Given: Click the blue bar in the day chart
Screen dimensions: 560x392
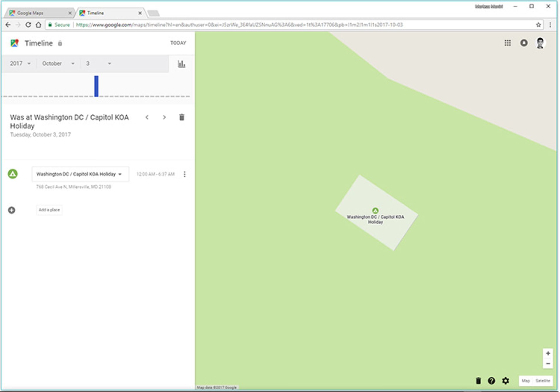Looking at the screenshot, I should point(96,86).
